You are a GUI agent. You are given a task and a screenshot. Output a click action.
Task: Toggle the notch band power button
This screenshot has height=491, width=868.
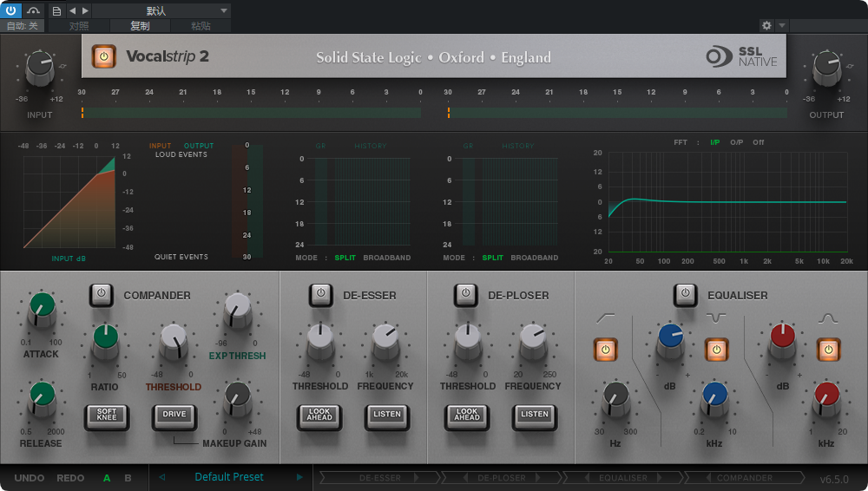716,350
